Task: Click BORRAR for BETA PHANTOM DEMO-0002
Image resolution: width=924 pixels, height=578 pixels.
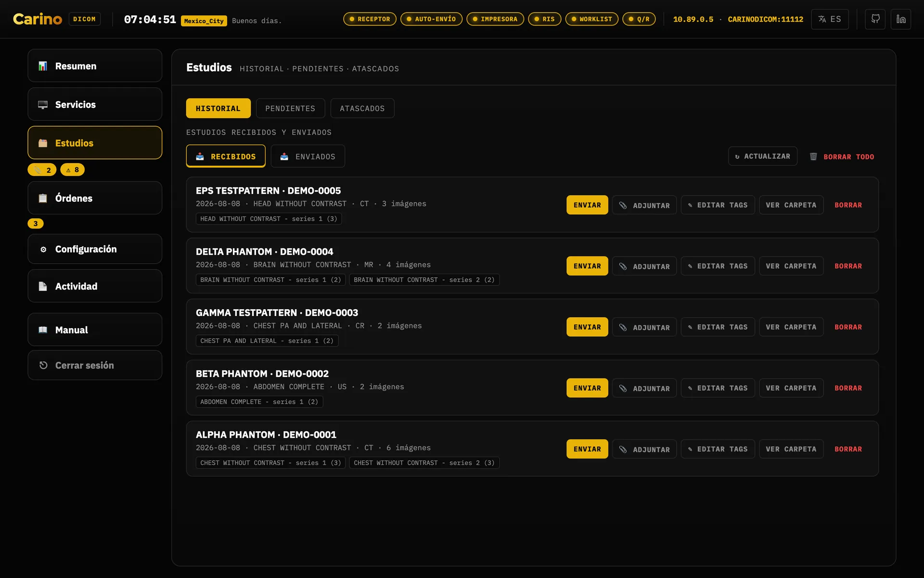Action: pyautogui.click(x=848, y=388)
